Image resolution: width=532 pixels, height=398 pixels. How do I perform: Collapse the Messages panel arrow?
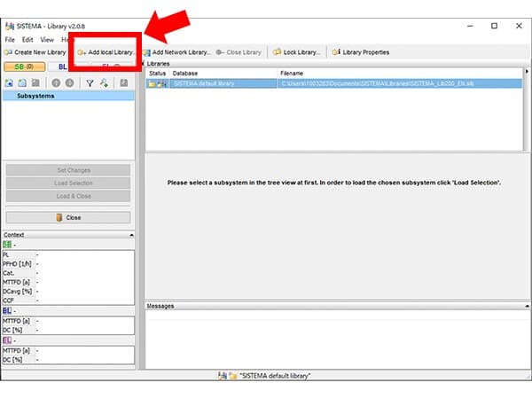(527, 306)
